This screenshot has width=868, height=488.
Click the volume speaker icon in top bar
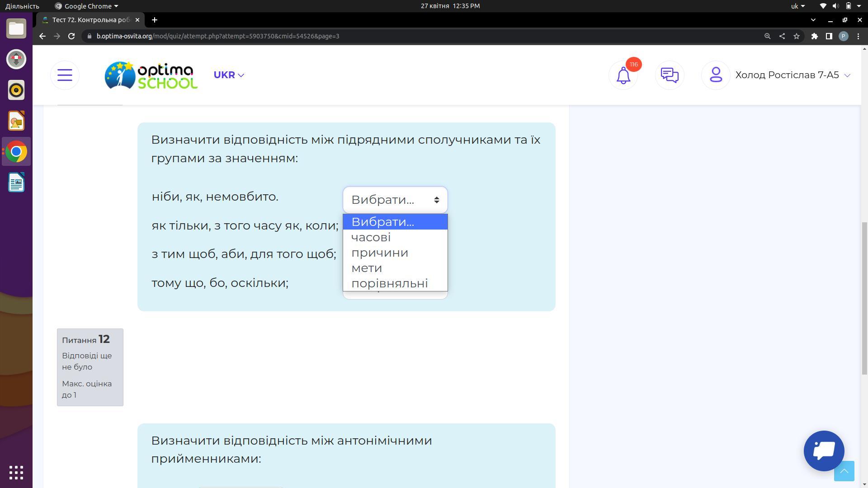click(835, 6)
